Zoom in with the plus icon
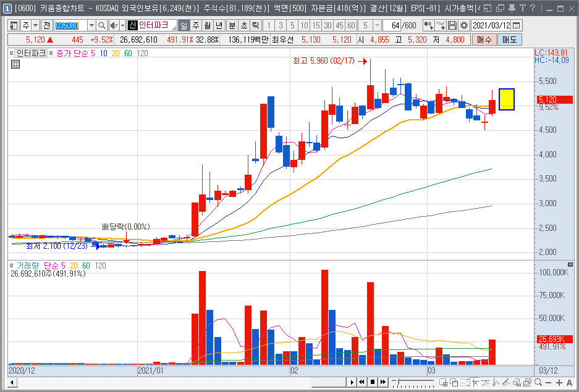 point(559,383)
